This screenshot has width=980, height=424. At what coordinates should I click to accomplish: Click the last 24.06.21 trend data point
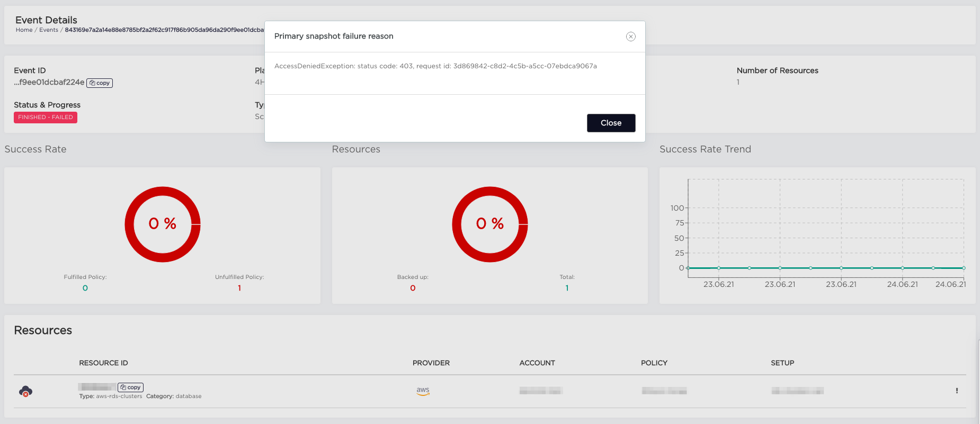963,268
